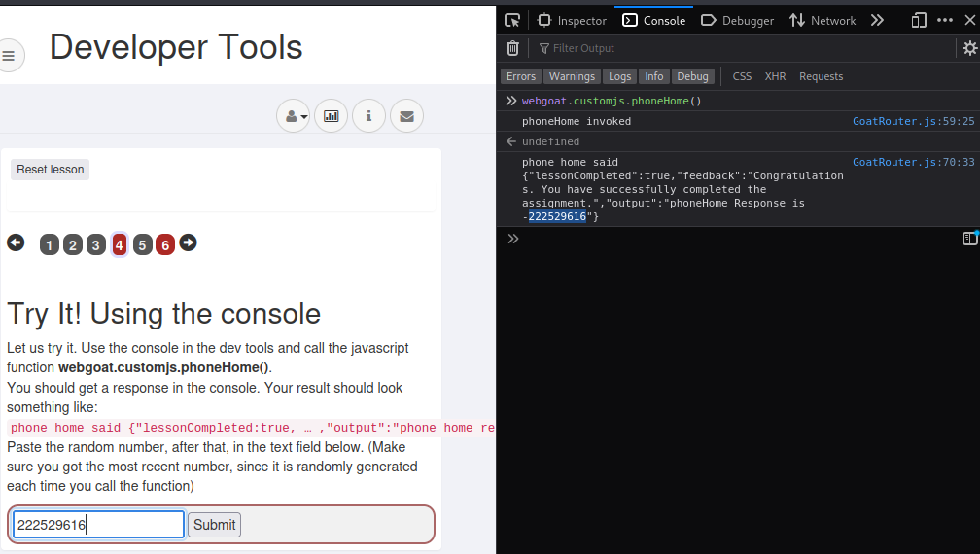This screenshot has height=554, width=980.
Task: Clear console output with trash icon
Action: 513,48
